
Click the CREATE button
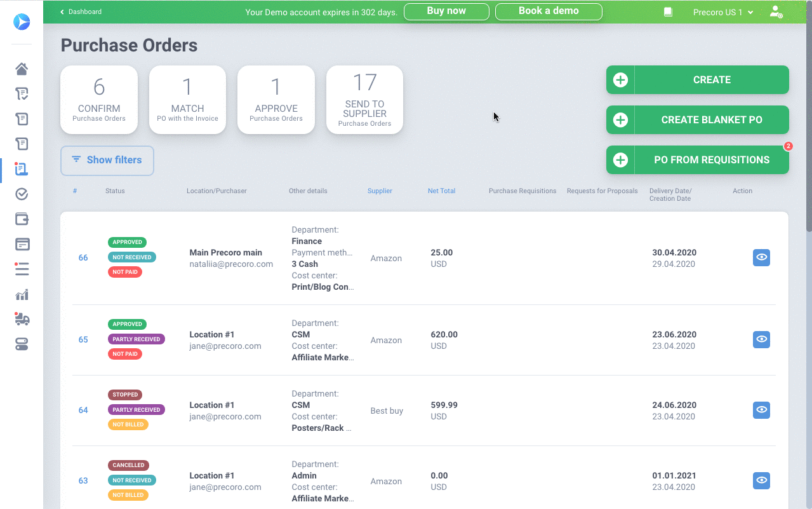pyautogui.click(x=698, y=80)
